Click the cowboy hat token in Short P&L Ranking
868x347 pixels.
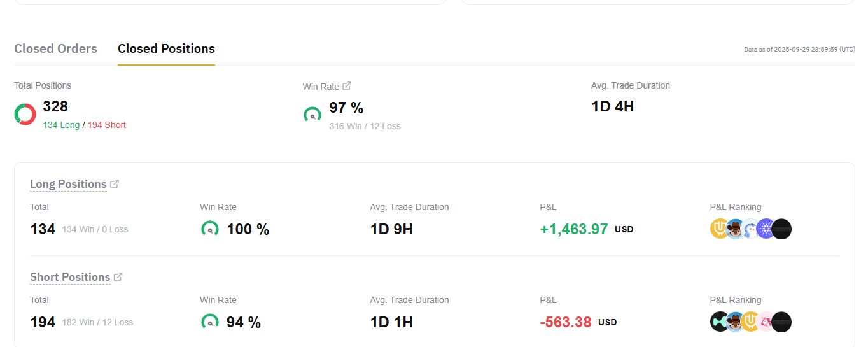[736, 322]
